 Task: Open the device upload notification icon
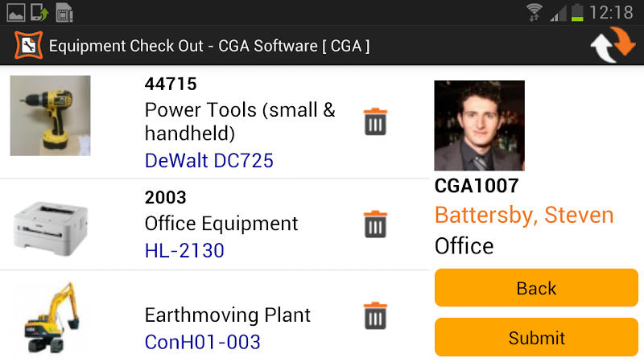[39, 12]
